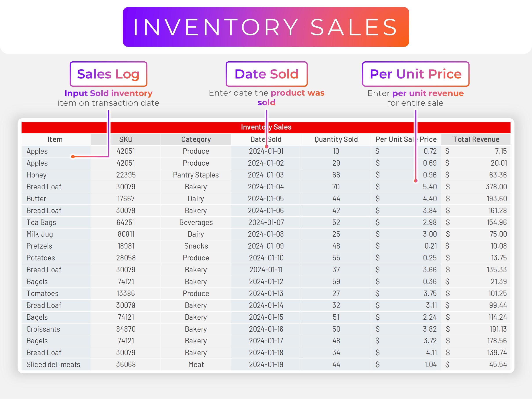Select the SKU column header
The image size is (532, 399).
[126, 139]
